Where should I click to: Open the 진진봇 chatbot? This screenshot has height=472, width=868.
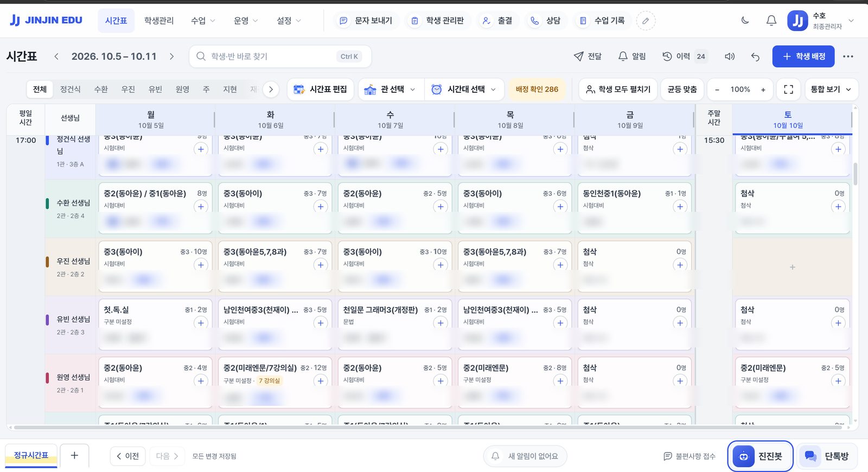760,456
